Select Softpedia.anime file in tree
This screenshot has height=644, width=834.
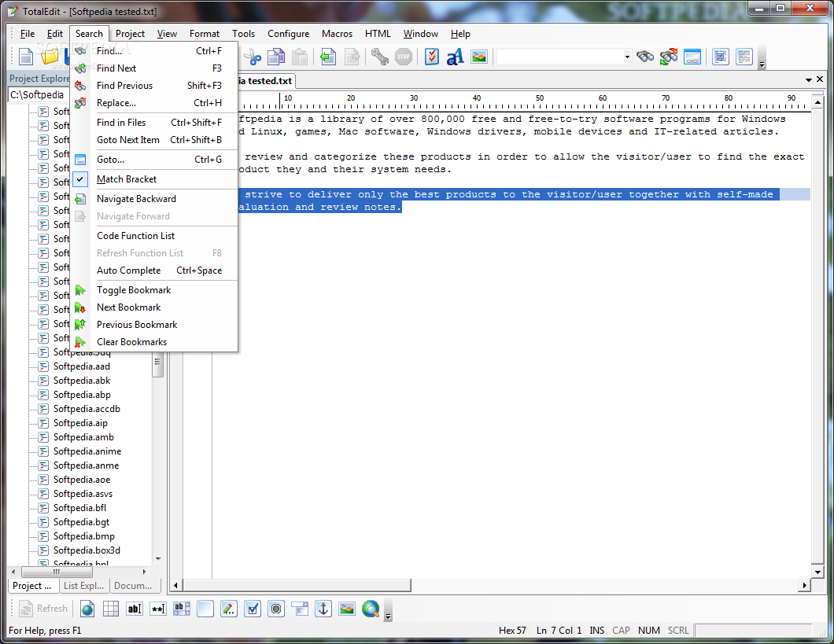(x=87, y=451)
